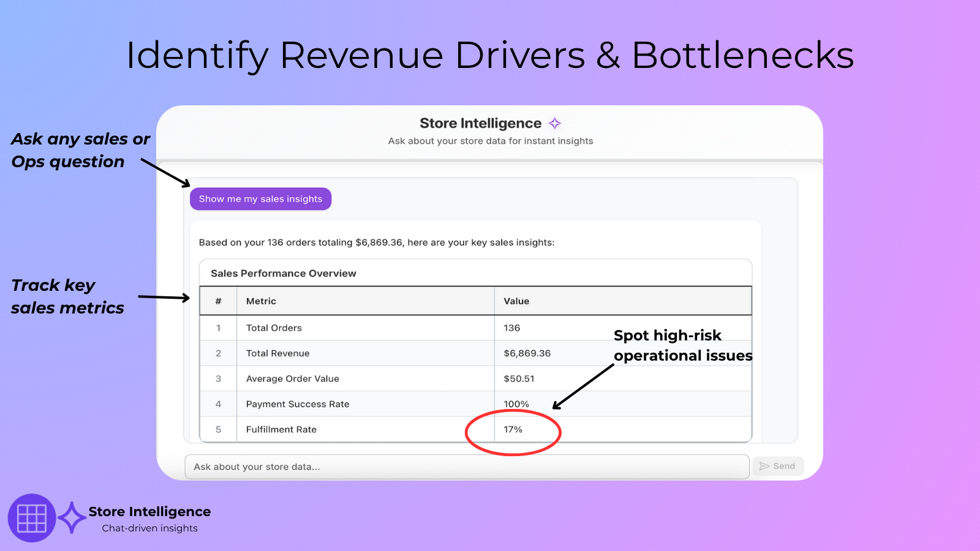Image resolution: width=980 pixels, height=551 pixels.
Task: Click the 'Sales Performance Overview' table title
Action: pos(284,274)
